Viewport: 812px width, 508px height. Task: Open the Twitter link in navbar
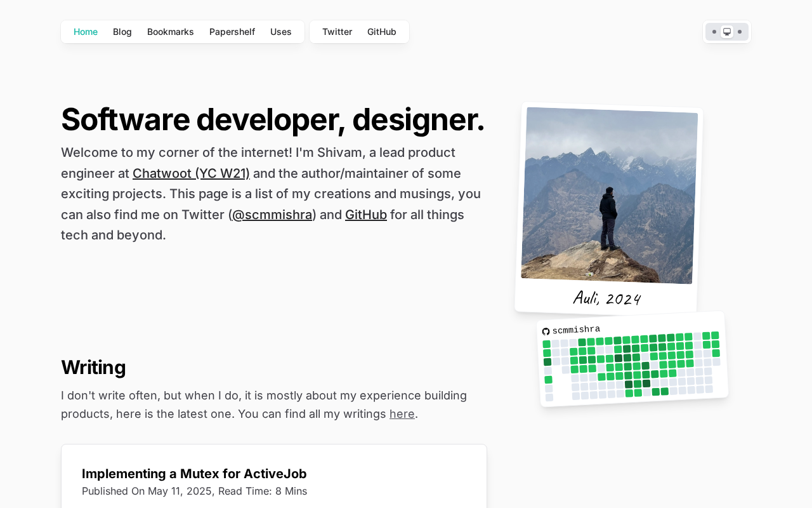(337, 32)
